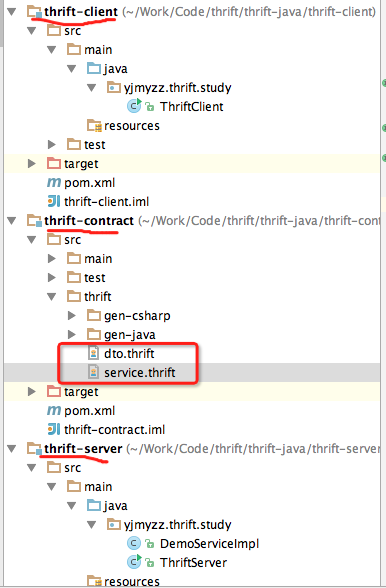Viewport: 386px width, 588px height.
Task: Expand the gen-csharp folder
Action: click(x=72, y=316)
